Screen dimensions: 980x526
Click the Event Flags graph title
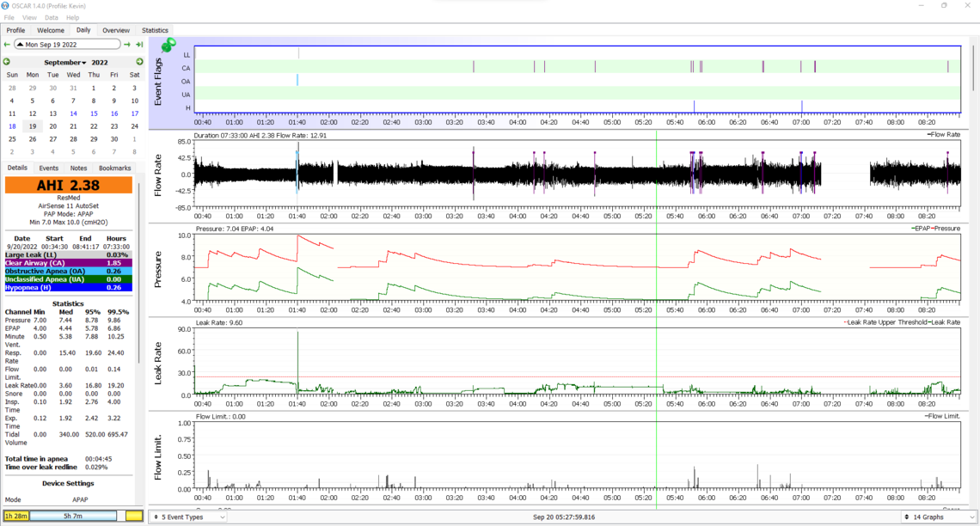click(157, 81)
